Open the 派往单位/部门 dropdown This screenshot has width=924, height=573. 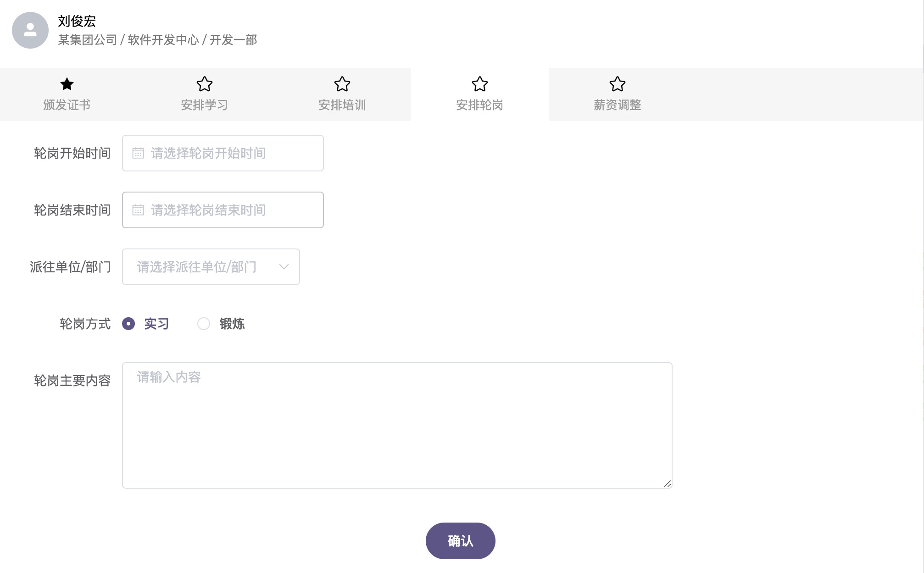[x=202, y=267]
